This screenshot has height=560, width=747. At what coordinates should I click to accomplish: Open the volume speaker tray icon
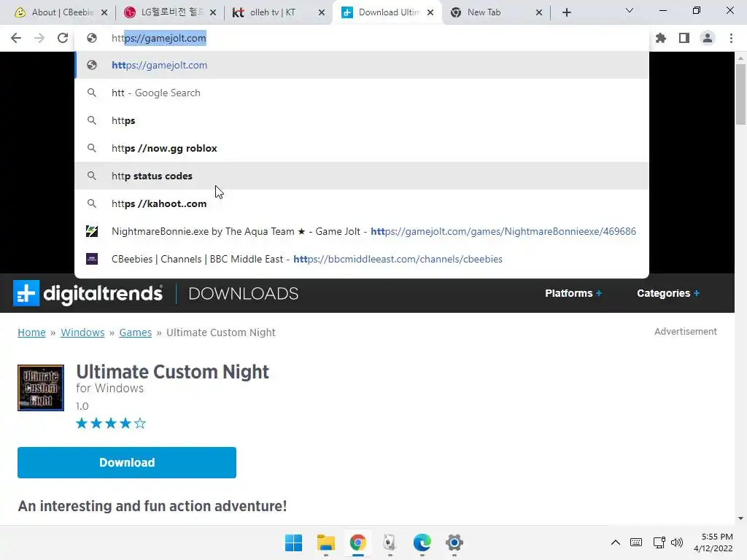(676, 542)
